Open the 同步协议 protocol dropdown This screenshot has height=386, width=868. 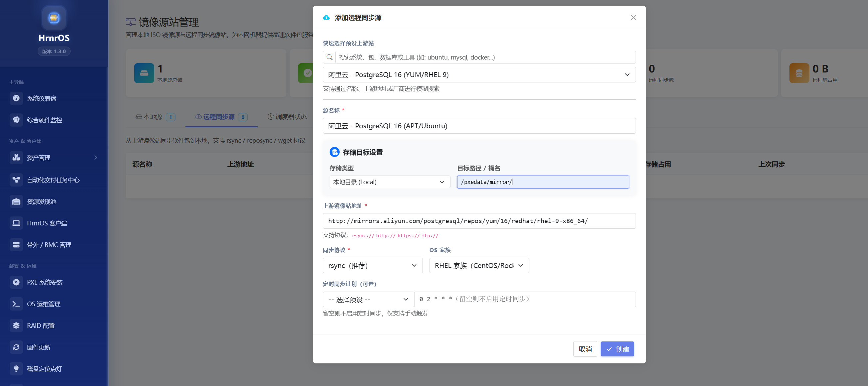click(x=372, y=265)
